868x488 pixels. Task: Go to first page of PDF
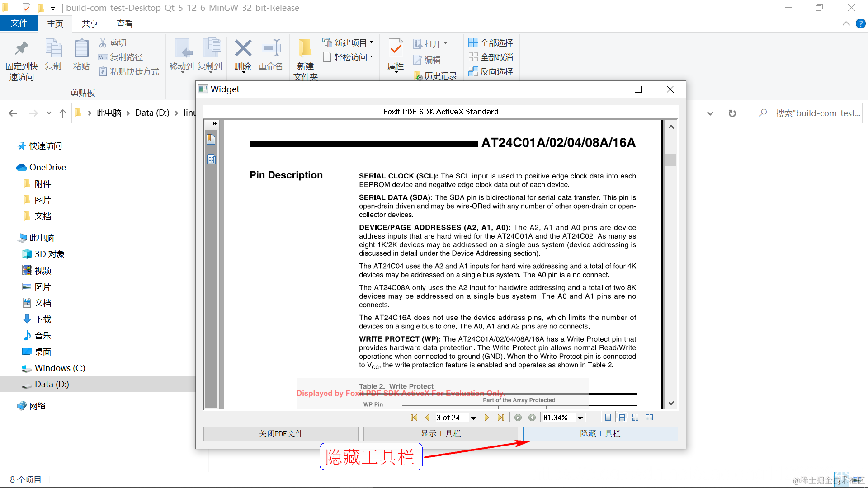[414, 418]
